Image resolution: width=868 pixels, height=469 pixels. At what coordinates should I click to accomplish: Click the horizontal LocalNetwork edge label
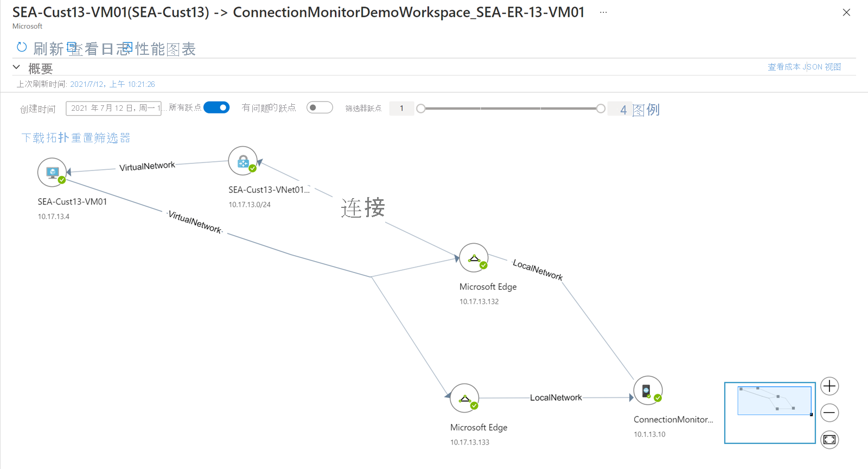pyautogui.click(x=556, y=398)
